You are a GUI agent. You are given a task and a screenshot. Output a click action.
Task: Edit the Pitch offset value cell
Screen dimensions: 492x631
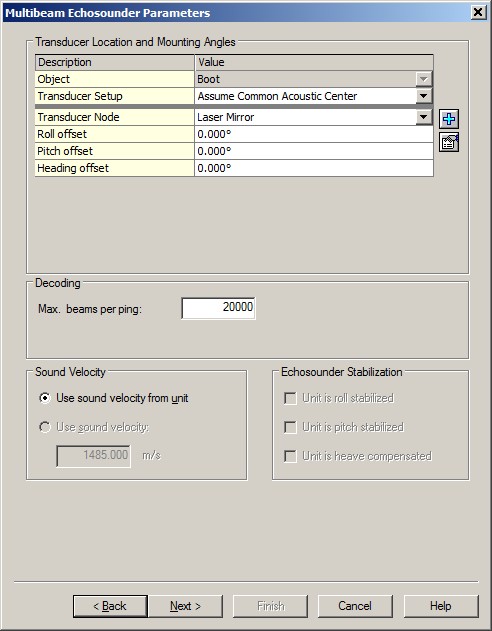click(314, 151)
